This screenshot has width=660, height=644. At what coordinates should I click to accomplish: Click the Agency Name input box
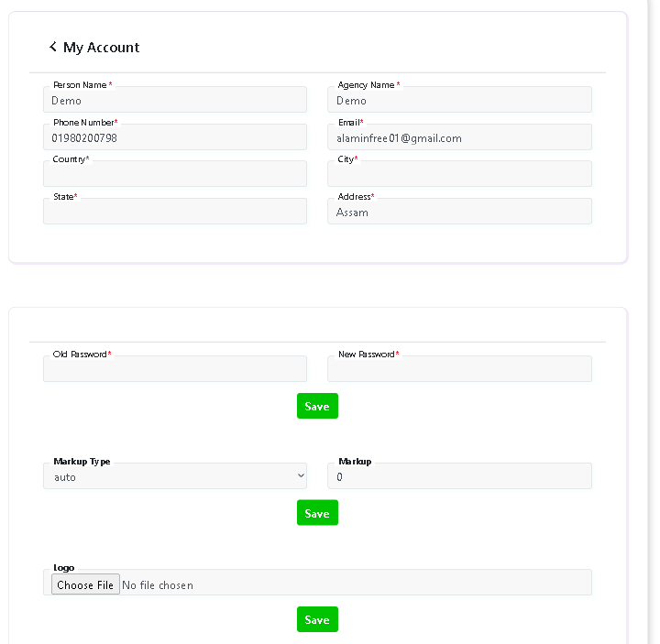coord(458,100)
